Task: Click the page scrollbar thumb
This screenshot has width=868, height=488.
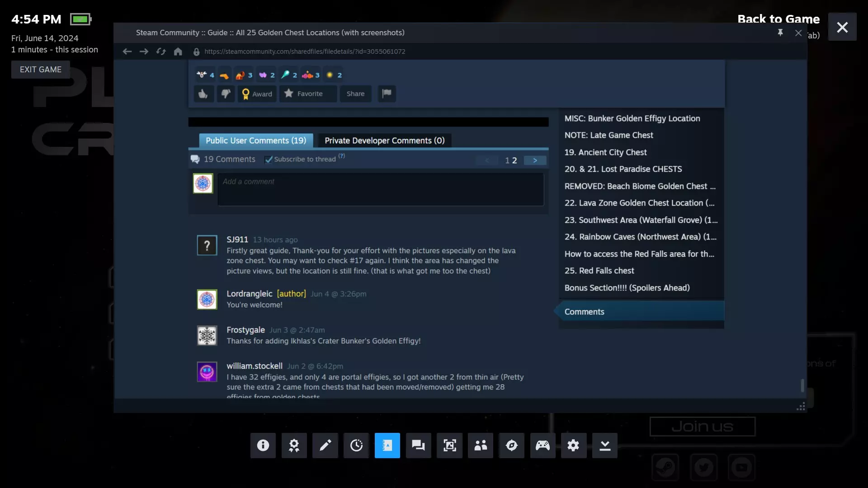Action: tap(802, 385)
